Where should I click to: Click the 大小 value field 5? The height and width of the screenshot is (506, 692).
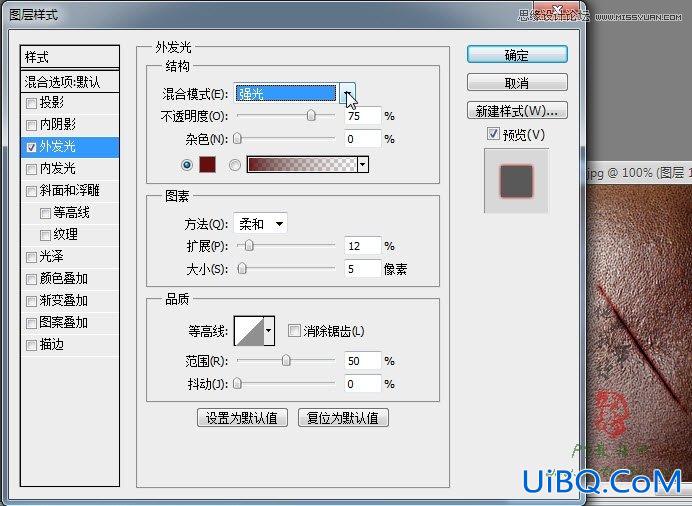click(x=362, y=269)
